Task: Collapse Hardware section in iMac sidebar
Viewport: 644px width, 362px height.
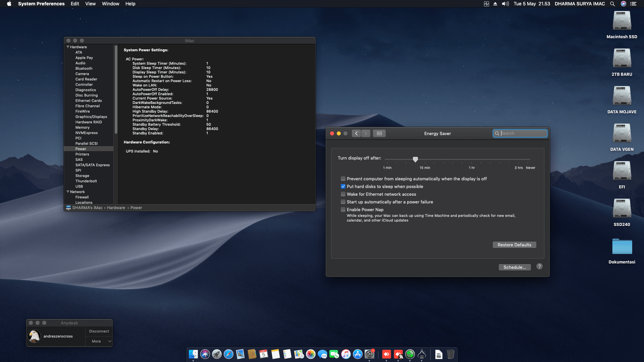Action: point(68,47)
